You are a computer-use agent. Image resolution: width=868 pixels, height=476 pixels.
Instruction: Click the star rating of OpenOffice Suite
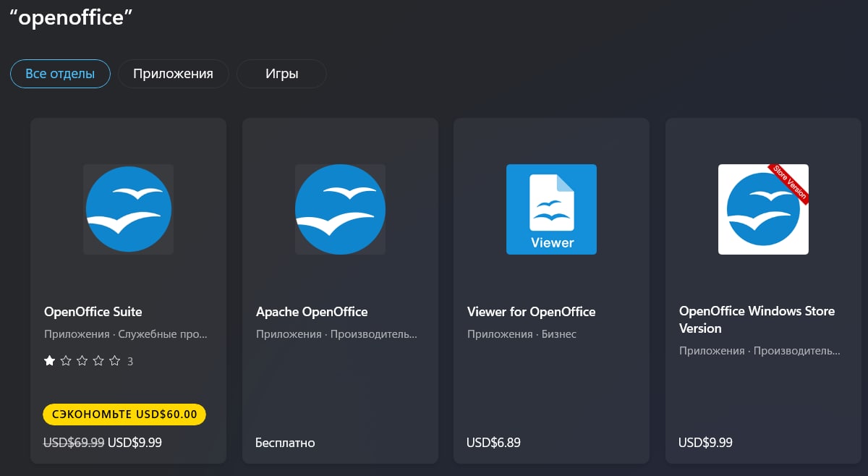(x=82, y=361)
